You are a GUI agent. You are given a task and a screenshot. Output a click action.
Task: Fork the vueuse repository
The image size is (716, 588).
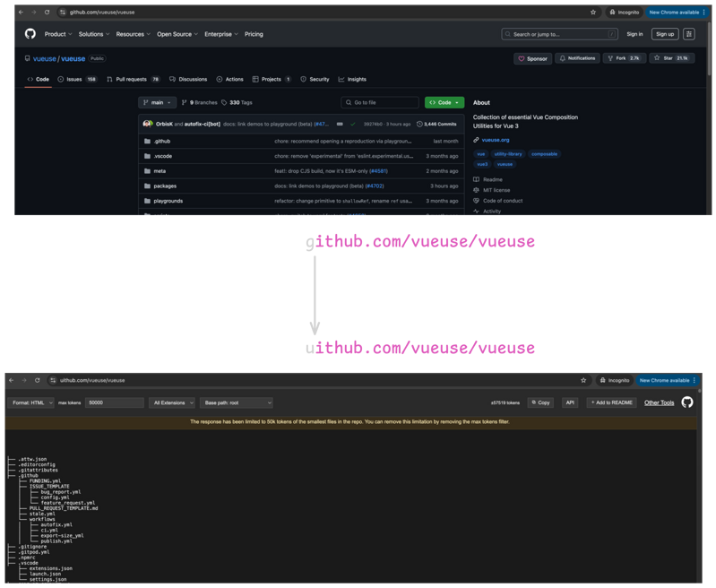[625, 58]
